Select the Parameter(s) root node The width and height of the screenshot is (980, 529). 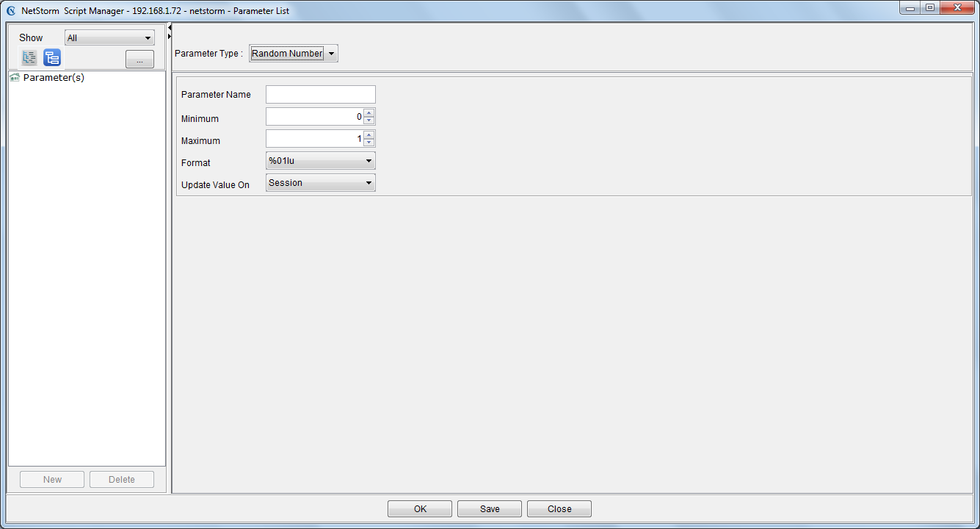(54, 77)
